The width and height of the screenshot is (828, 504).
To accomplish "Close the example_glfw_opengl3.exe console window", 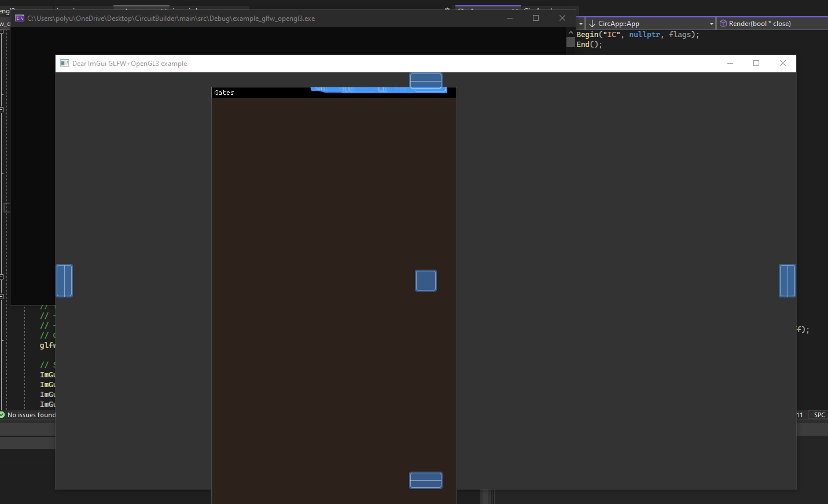I will 562,19.
